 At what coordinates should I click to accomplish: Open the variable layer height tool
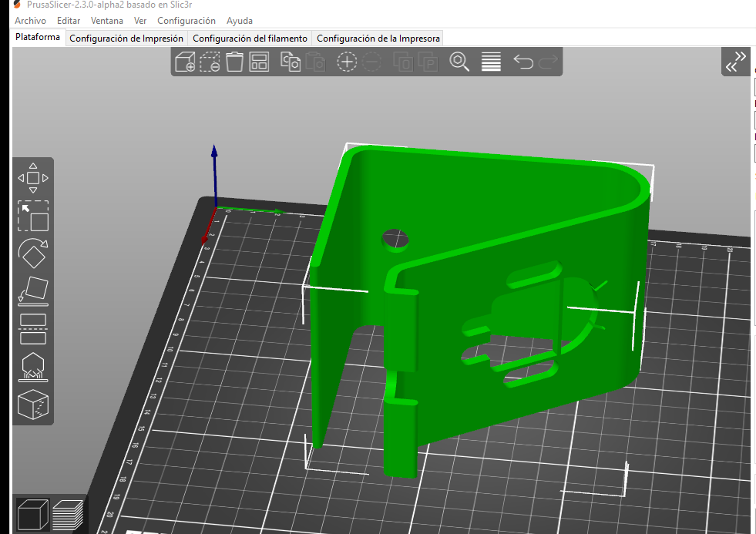(x=492, y=62)
